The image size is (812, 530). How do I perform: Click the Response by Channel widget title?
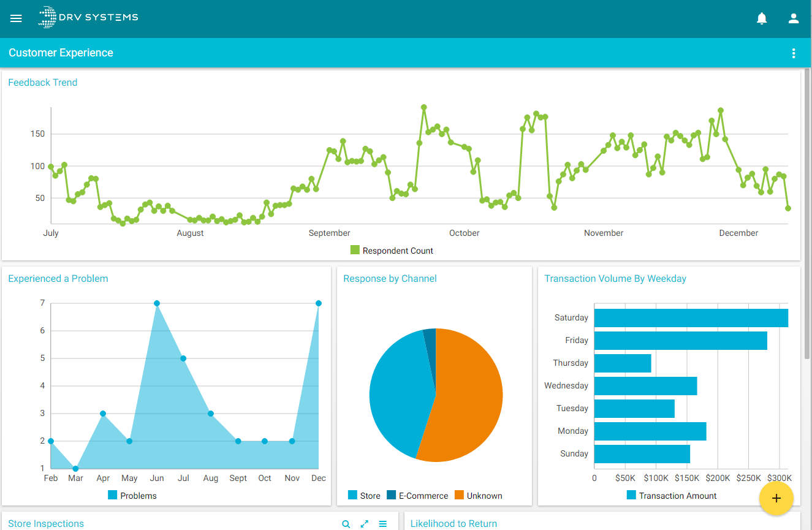click(x=390, y=279)
